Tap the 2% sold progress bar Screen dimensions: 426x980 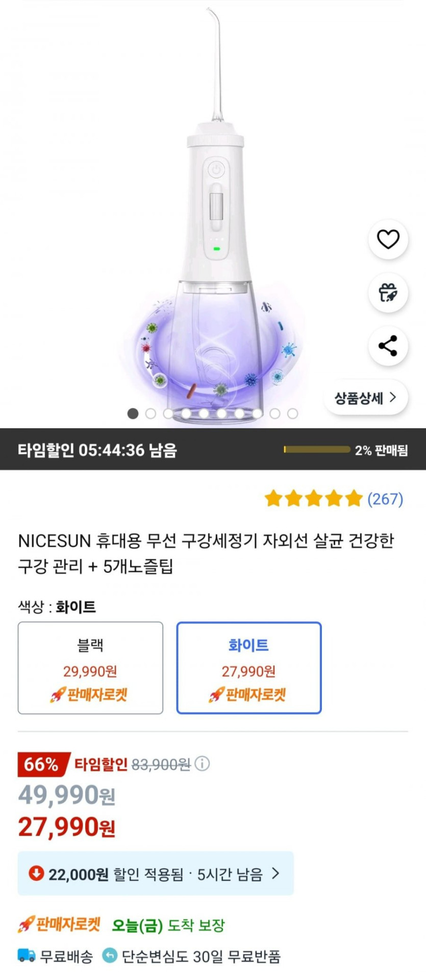pyautogui.click(x=317, y=450)
